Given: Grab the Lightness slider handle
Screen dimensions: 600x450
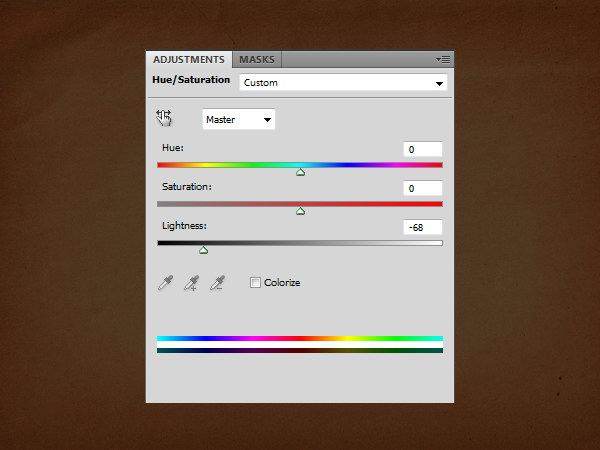Looking at the screenshot, I should pyautogui.click(x=203, y=250).
